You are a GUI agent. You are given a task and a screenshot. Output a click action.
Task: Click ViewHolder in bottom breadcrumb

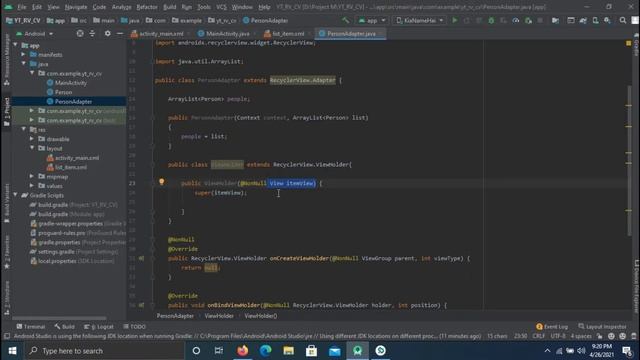(219, 316)
